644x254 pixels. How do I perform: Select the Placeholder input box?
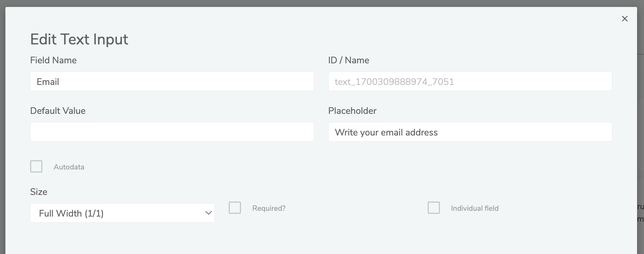point(470,132)
